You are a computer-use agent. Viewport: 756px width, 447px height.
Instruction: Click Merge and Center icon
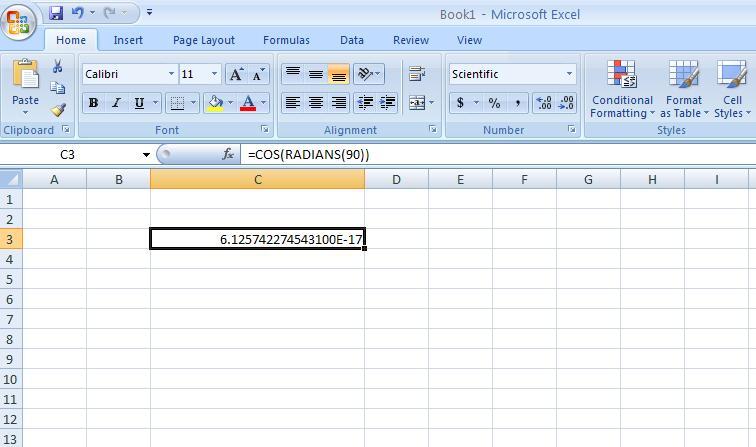pyautogui.click(x=416, y=103)
